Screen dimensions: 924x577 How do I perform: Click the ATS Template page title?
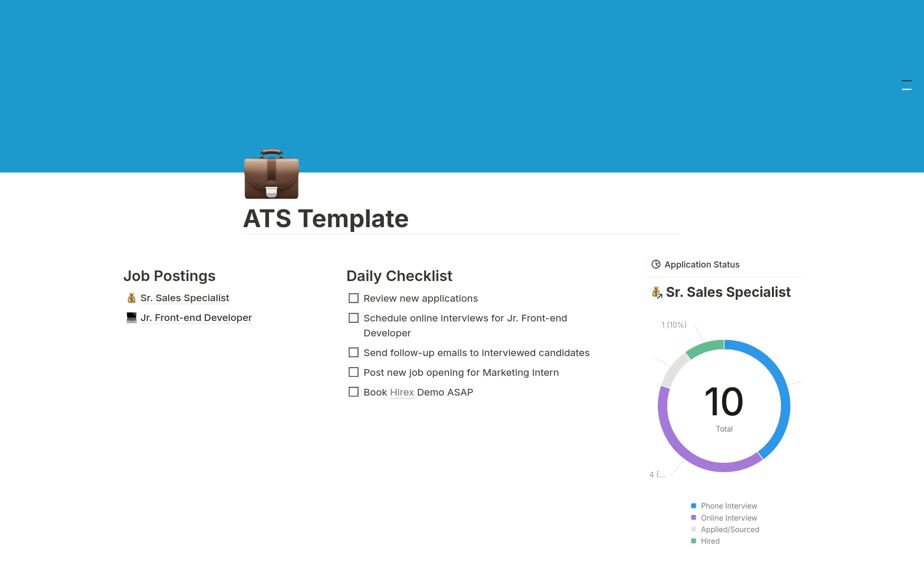pyautogui.click(x=326, y=218)
